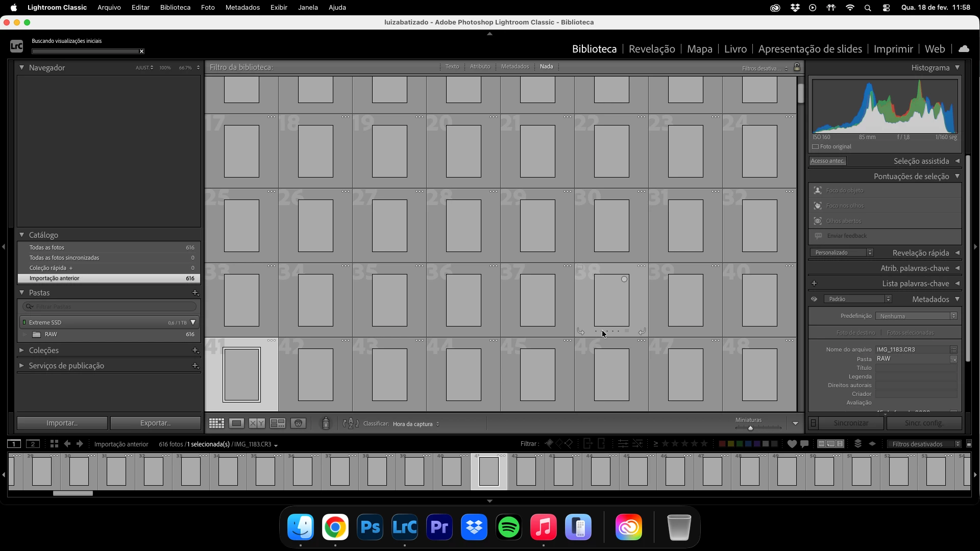Toggle A-Z sort direction icon

pos(351,423)
